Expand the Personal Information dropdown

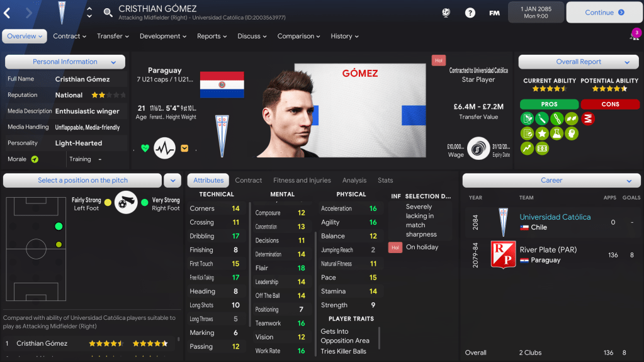click(x=65, y=62)
